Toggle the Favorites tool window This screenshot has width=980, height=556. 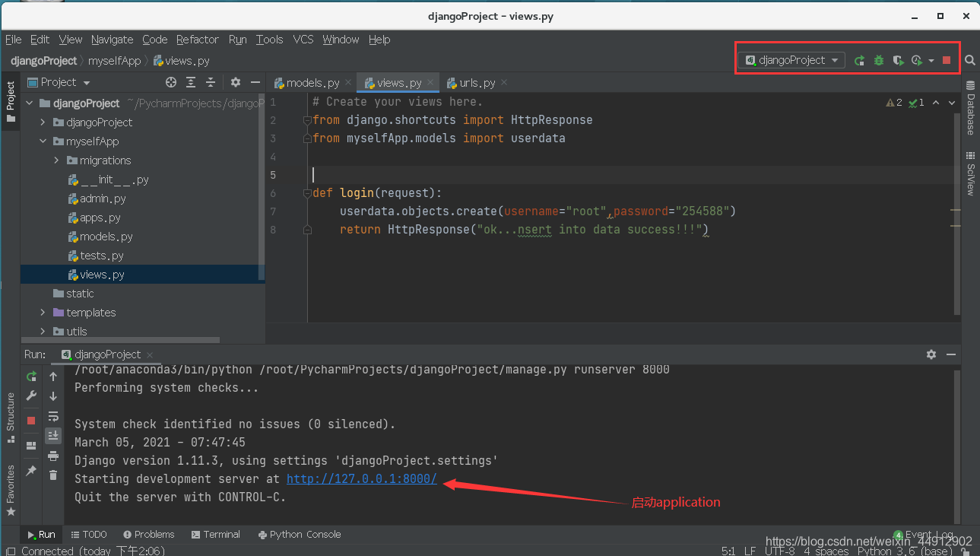click(x=11, y=491)
